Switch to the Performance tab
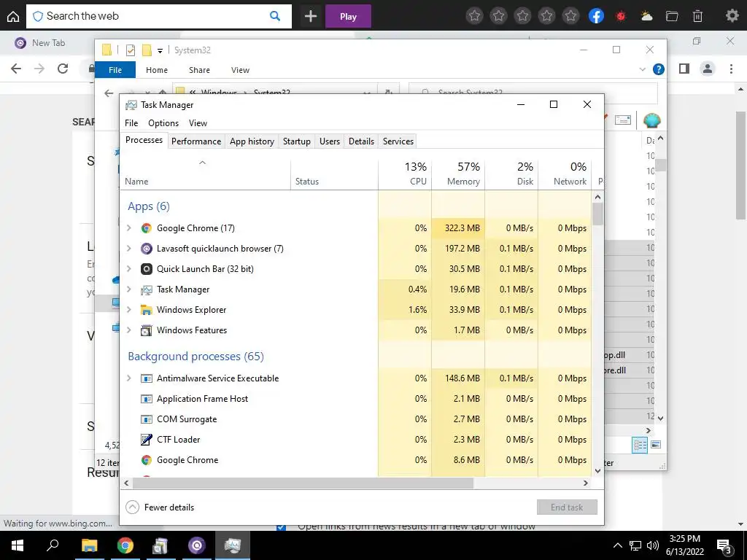This screenshot has width=747, height=560. click(x=196, y=141)
